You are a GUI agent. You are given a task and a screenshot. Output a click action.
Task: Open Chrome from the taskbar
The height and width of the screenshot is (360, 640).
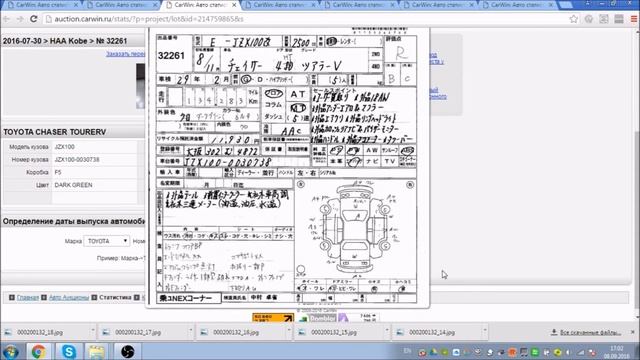coord(38,351)
